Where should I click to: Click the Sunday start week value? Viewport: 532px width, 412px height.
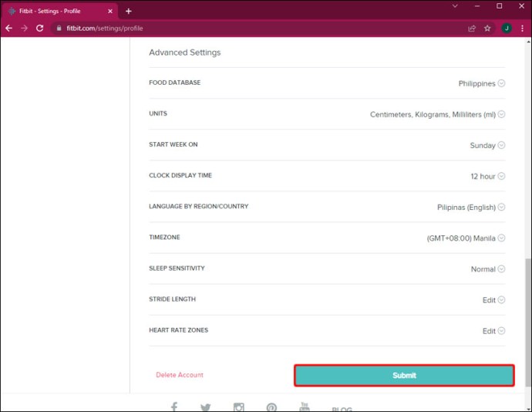(x=483, y=145)
